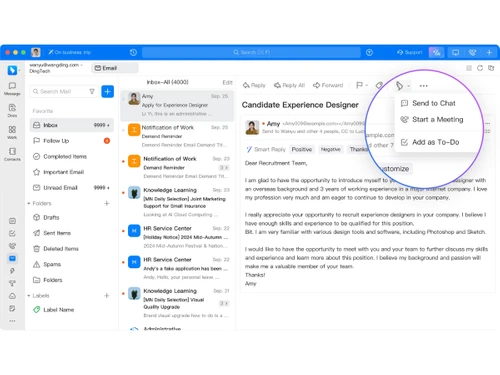Viewport: 500px width, 375px height.
Task: Click On business trip status
Action: point(70,52)
